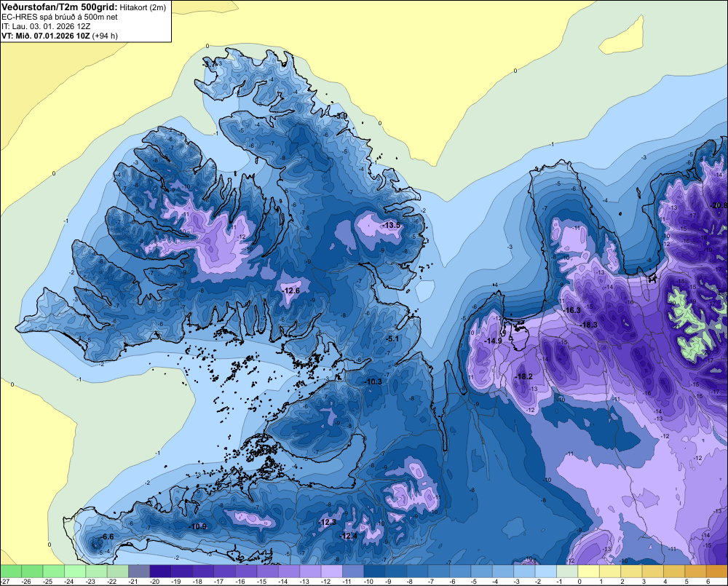Click the golden legend swatch labeled 3
728x586 pixels.
coord(652,571)
